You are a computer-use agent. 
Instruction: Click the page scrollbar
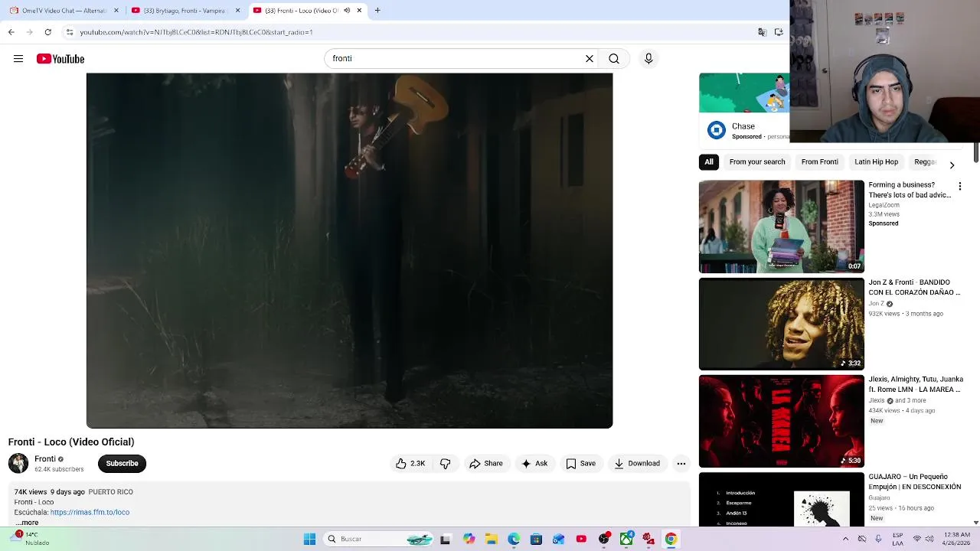975,152
